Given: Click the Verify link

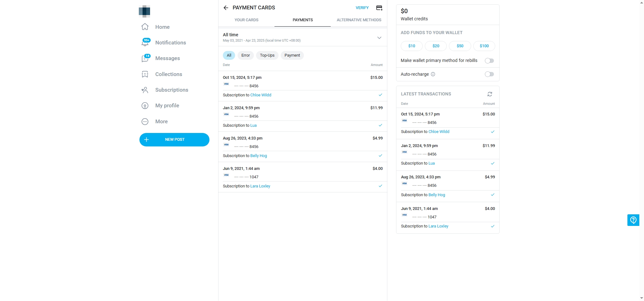Looking at the screenshot, I should (x=362, y=8).
